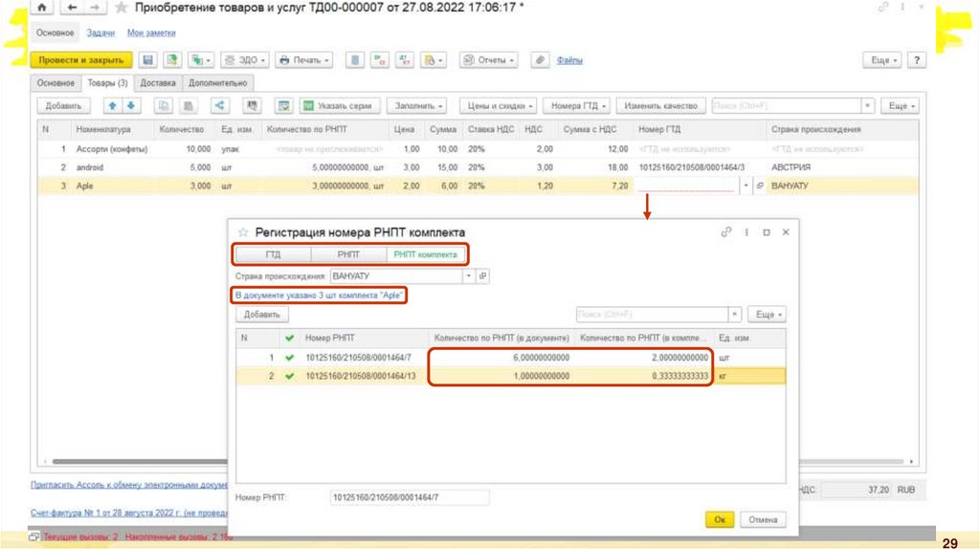This screenshot has height=549, width=980.
Task: Open the create-based-on dropdown icon
Action: click(x=201, y=60)
